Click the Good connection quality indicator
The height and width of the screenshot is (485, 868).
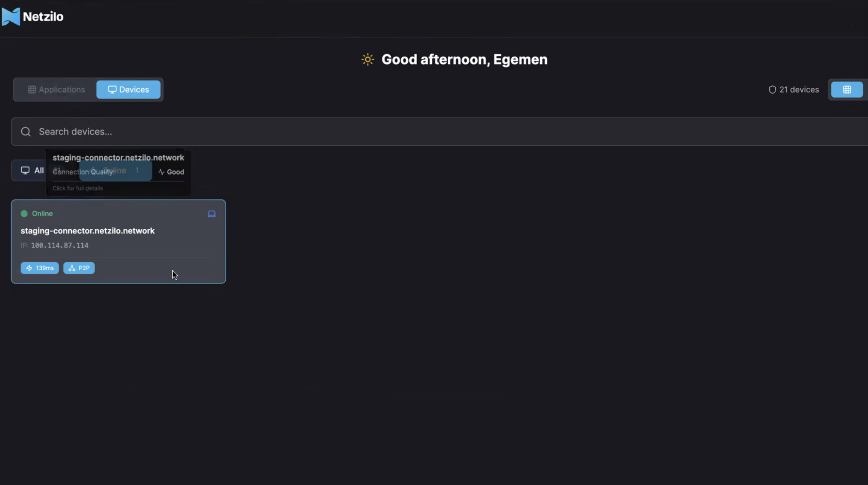coord(170,172)
